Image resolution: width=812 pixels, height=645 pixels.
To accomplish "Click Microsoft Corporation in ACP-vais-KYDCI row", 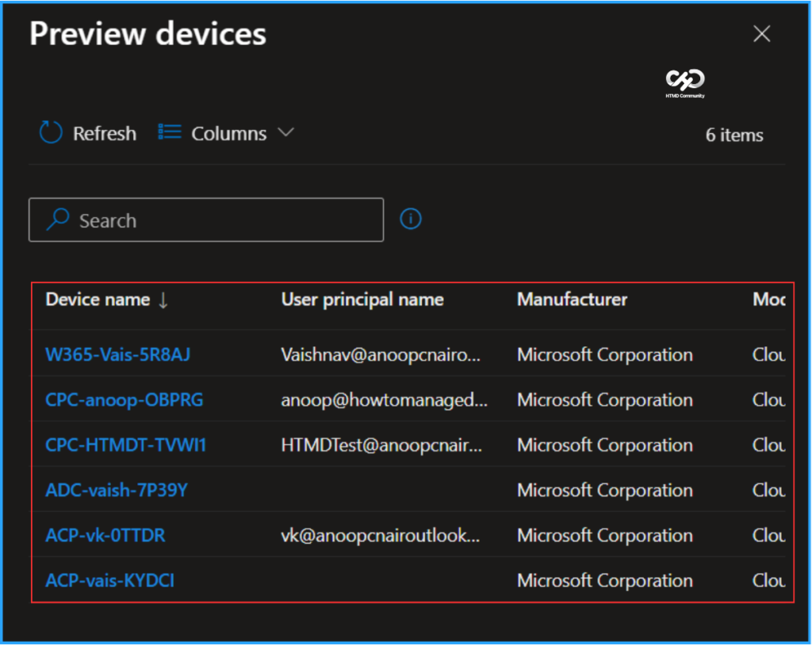I will (x=605, y=581).
